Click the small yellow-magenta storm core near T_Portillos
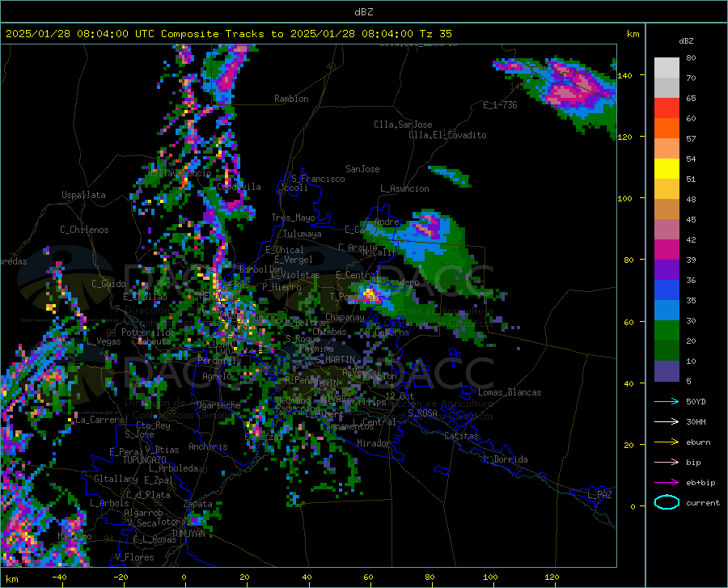 (370, 294)
